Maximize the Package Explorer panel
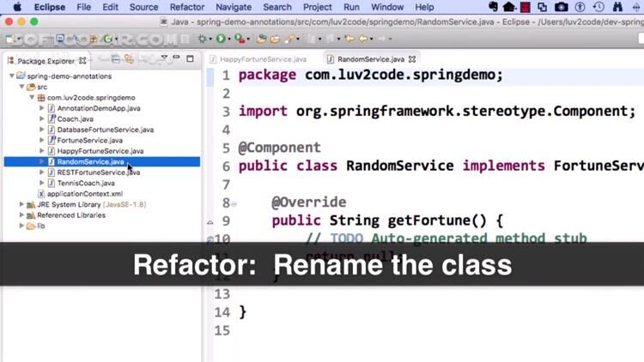Image resolution: width=644 pixels, height=362 pixels. tap(190, 59)
